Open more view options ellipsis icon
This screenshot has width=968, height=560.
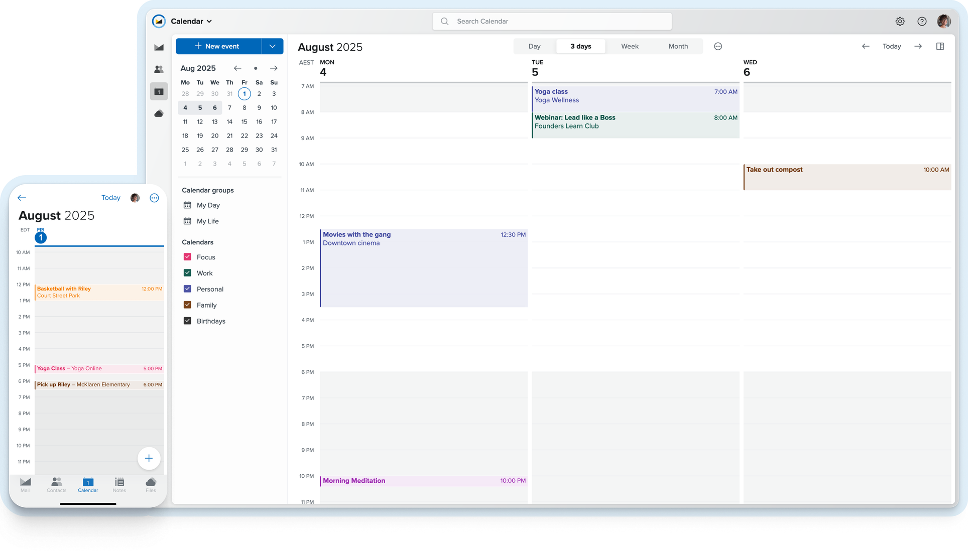tap(718, 46)
